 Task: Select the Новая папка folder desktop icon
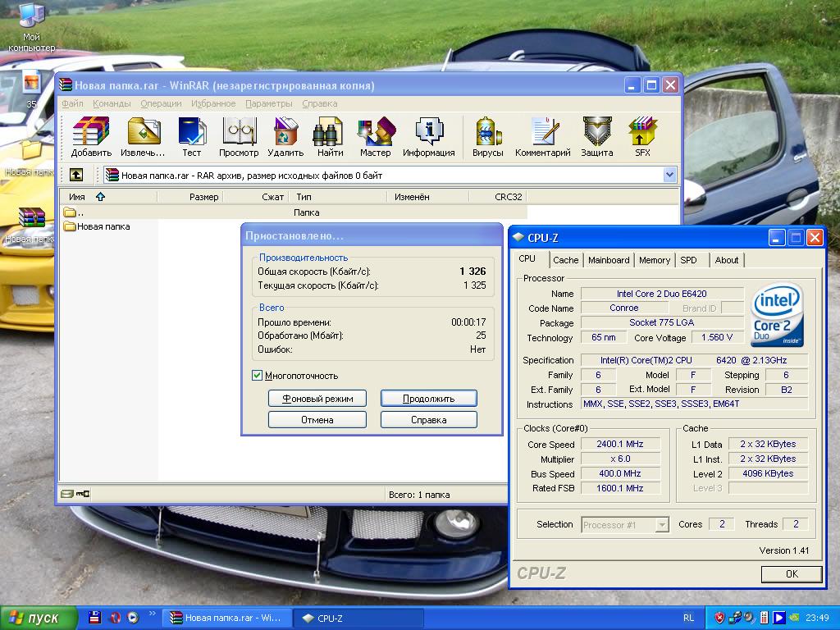(x=30, y=158)
